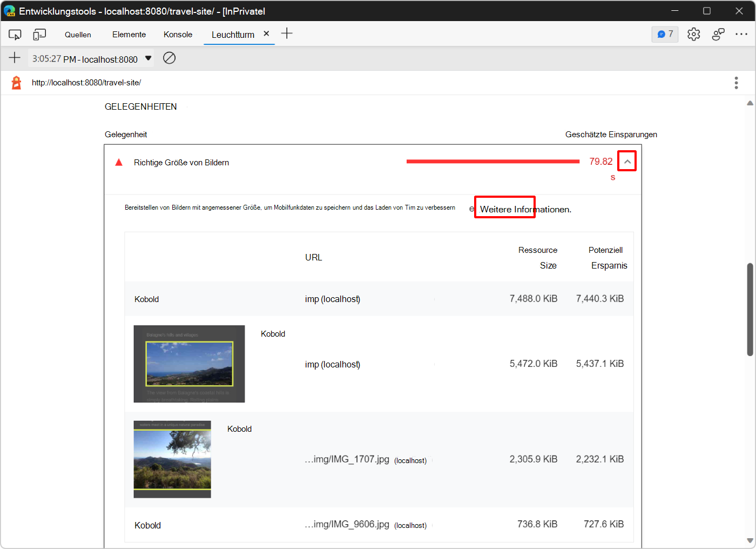The image size is (756, 549).
Task: Click the red savings progress bar
Action: (492, 160)
